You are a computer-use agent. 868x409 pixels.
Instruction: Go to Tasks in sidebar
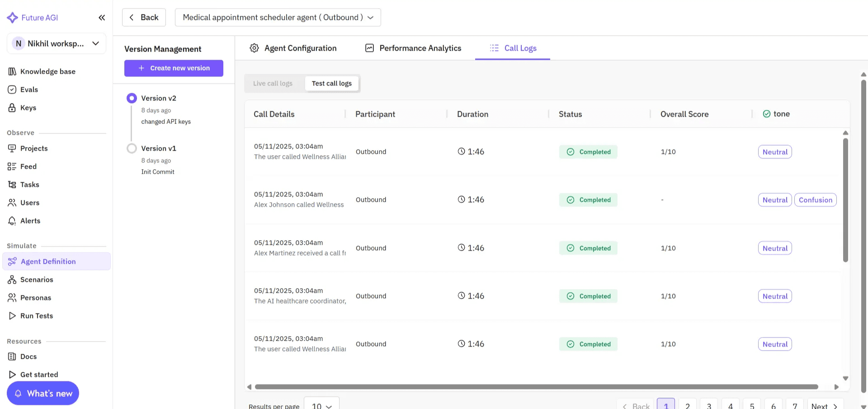point(29,185)
